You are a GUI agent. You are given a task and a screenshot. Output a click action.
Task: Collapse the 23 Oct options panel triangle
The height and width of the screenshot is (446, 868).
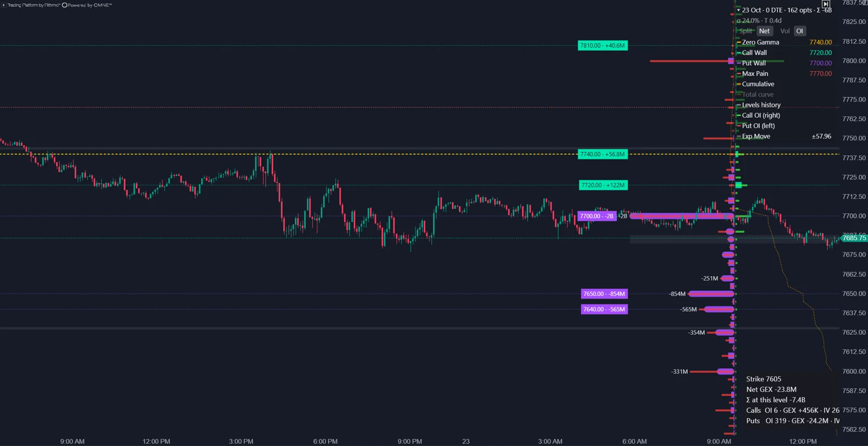pyautogui.click(x=738, y=10)
